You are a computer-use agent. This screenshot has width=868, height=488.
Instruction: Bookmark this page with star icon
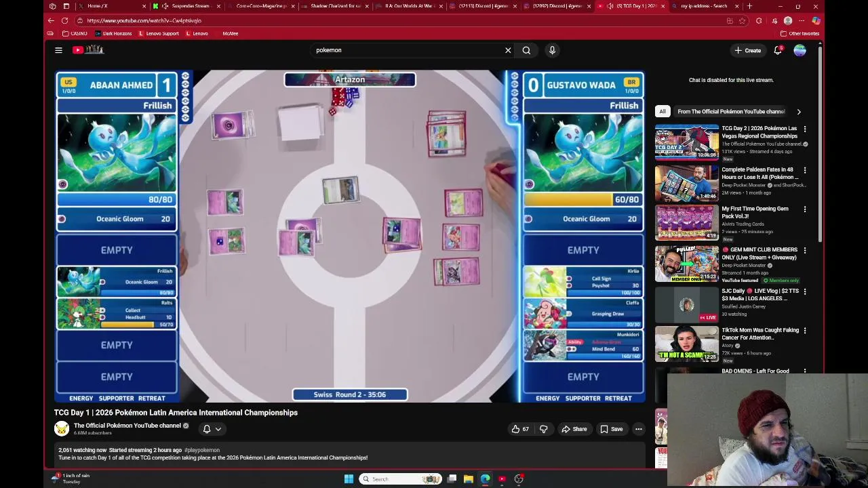click(x=742, y=20)
